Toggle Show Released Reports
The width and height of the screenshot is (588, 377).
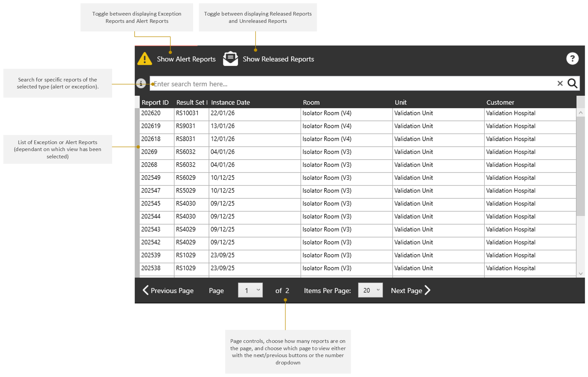tap(278, 59)
